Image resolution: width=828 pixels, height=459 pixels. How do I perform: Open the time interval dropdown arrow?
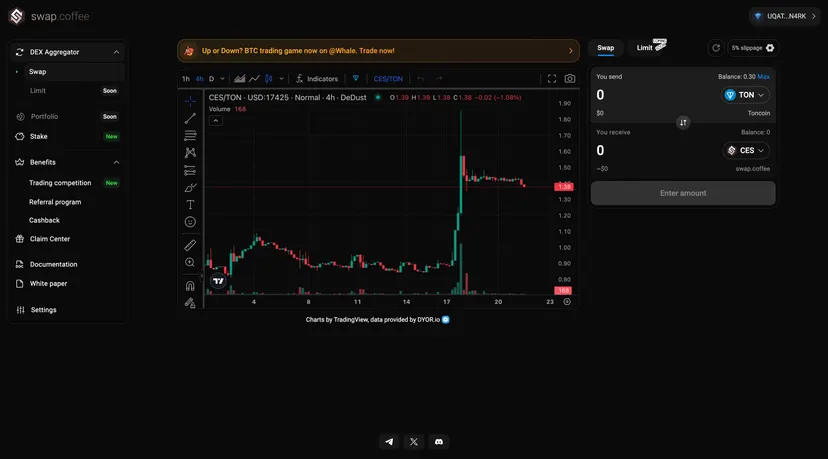[222, 79]
